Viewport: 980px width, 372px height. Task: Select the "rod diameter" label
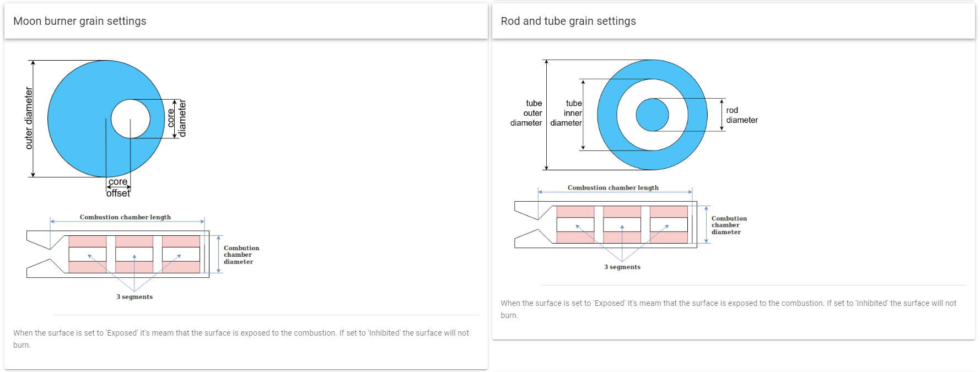point(741,115)
